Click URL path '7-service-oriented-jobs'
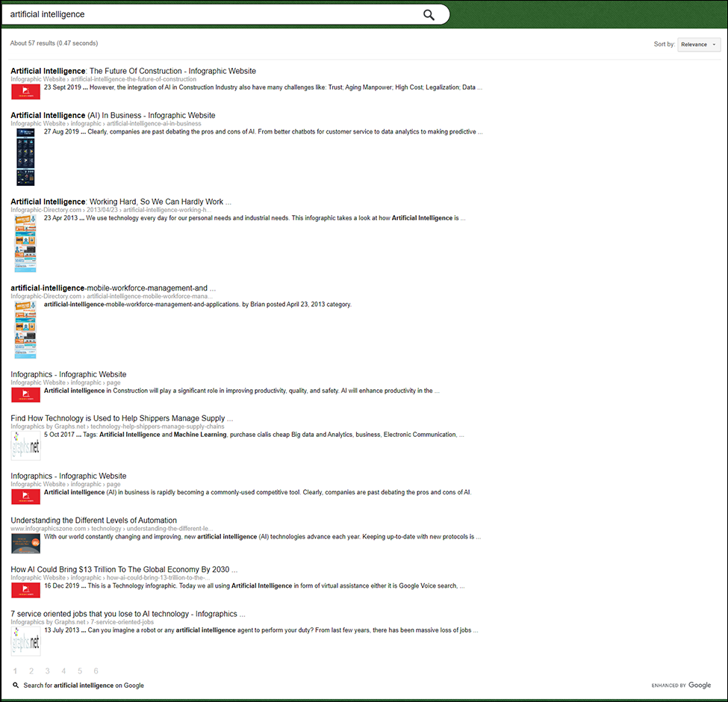 (122, 622)
